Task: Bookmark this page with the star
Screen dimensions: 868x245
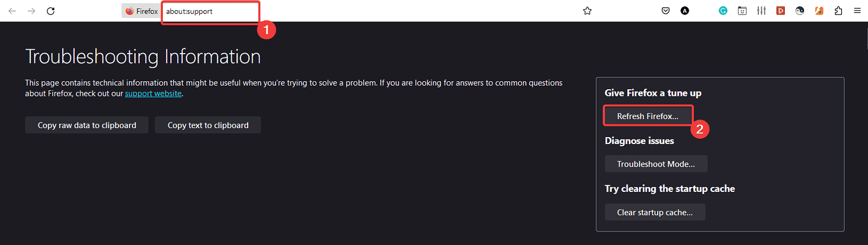Action: tap(588, 11)
